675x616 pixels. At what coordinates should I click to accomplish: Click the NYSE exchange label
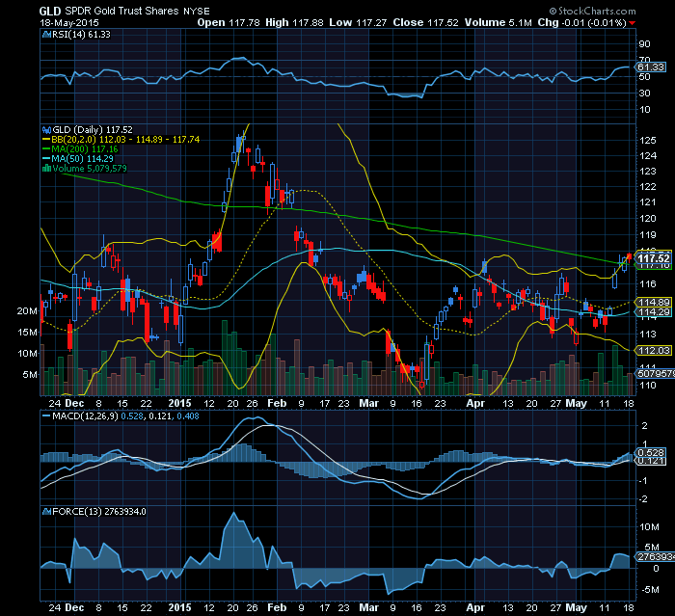coord(197,12)
